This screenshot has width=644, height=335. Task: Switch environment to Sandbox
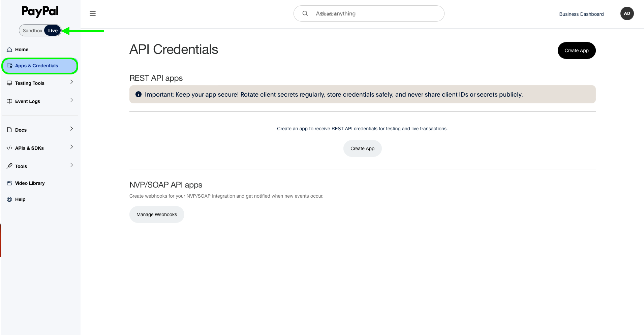pos(32,31)
